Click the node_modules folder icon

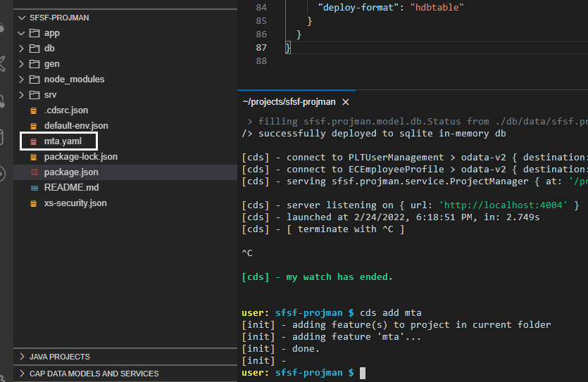35,79
